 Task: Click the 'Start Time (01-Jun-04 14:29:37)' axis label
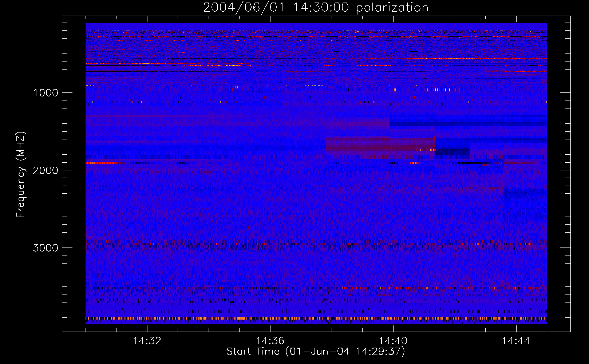point(316,352)
